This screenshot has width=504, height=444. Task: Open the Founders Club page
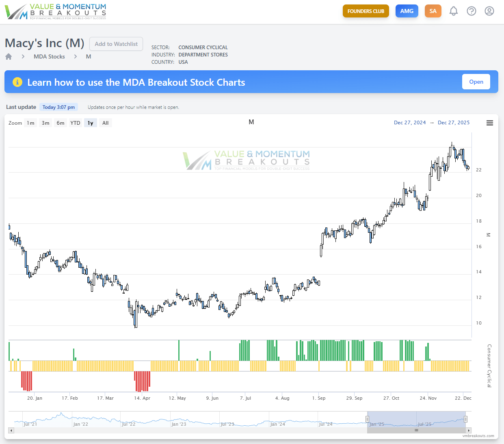click(x=366, y=11)
